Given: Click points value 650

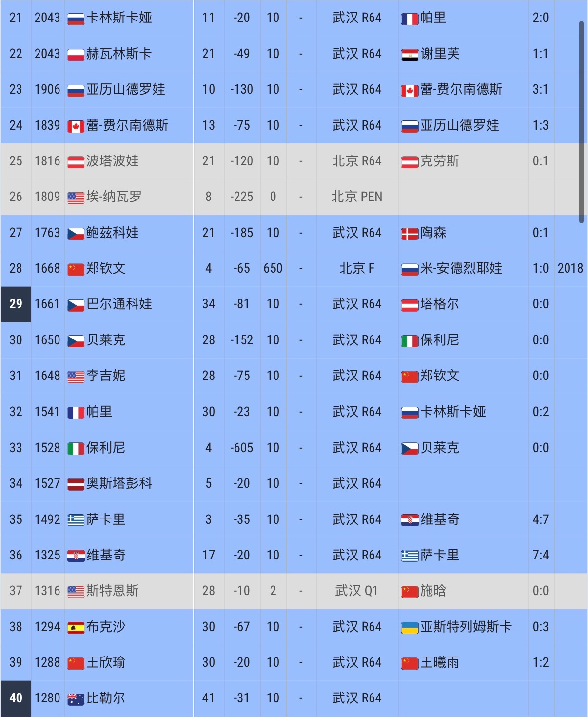Looking at the screenshot, I should [x=273, y=268].
